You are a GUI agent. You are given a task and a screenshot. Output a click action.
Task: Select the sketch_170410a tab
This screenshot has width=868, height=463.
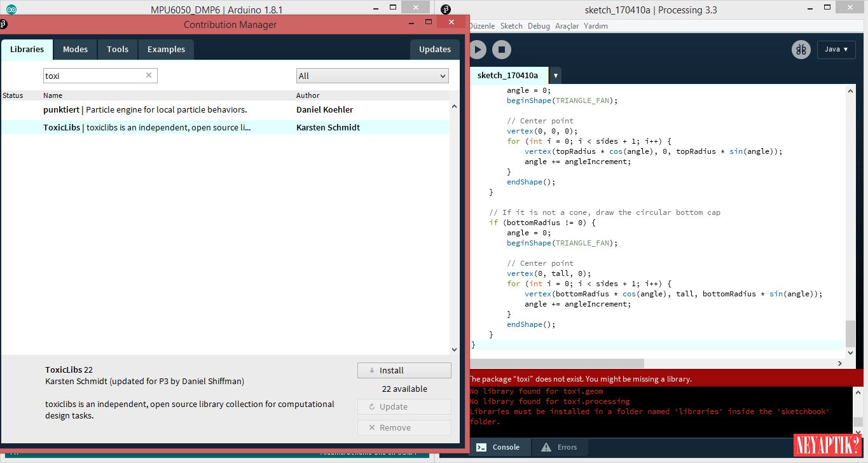[507, 75]
